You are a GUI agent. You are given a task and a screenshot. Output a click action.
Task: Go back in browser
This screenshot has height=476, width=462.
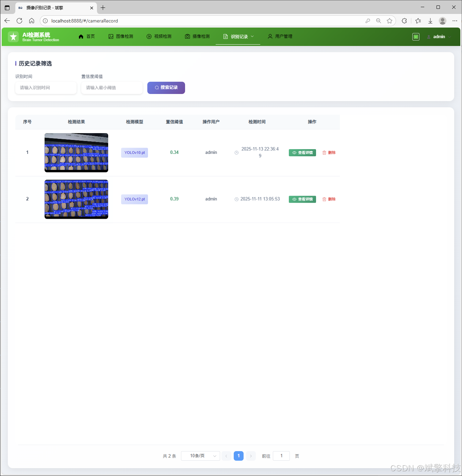click(7, 21)
